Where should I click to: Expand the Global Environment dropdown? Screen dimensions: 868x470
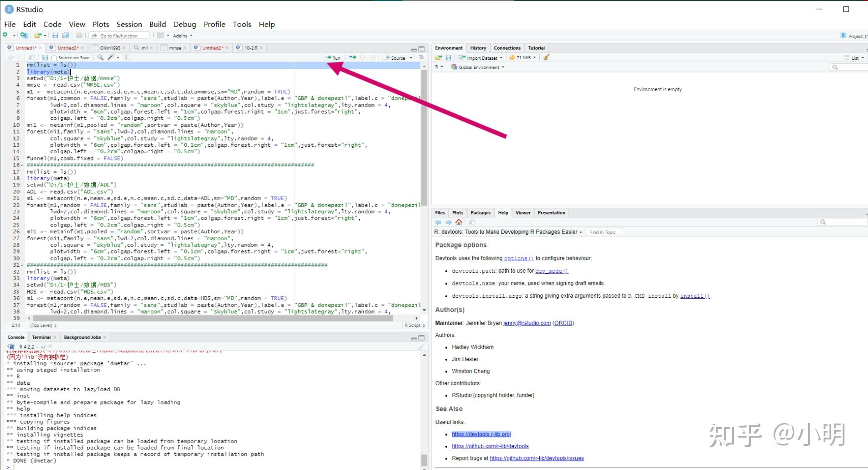(x=478, y=67)
